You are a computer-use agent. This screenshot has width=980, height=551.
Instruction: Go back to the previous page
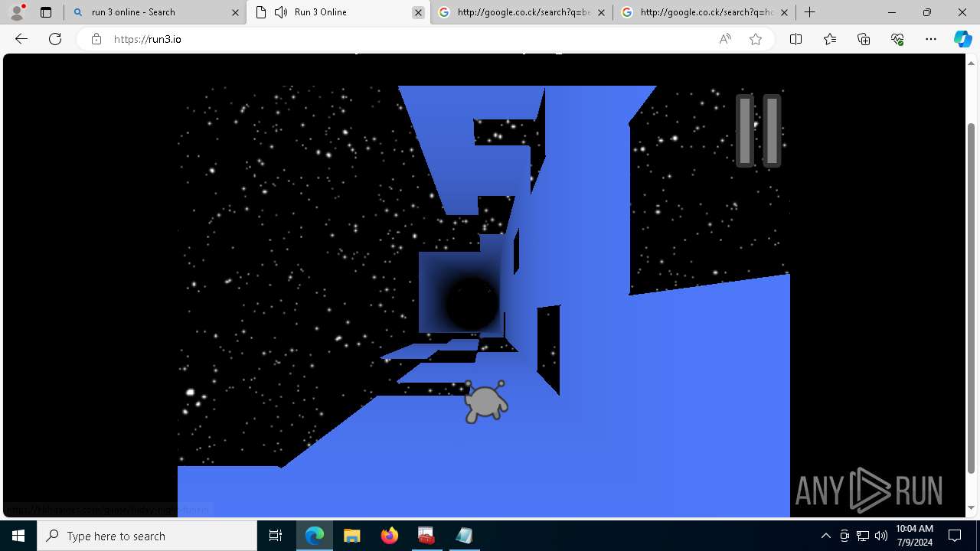click(x=21, y=39)
